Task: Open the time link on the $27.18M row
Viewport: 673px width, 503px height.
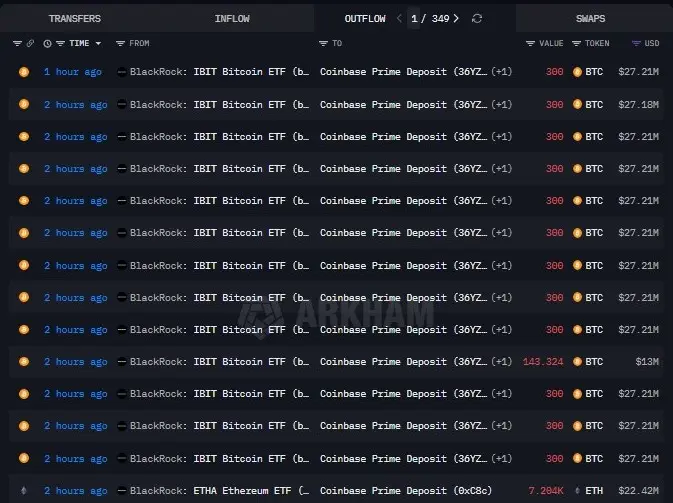Action: pyautogui.click(x=76, y=104)
